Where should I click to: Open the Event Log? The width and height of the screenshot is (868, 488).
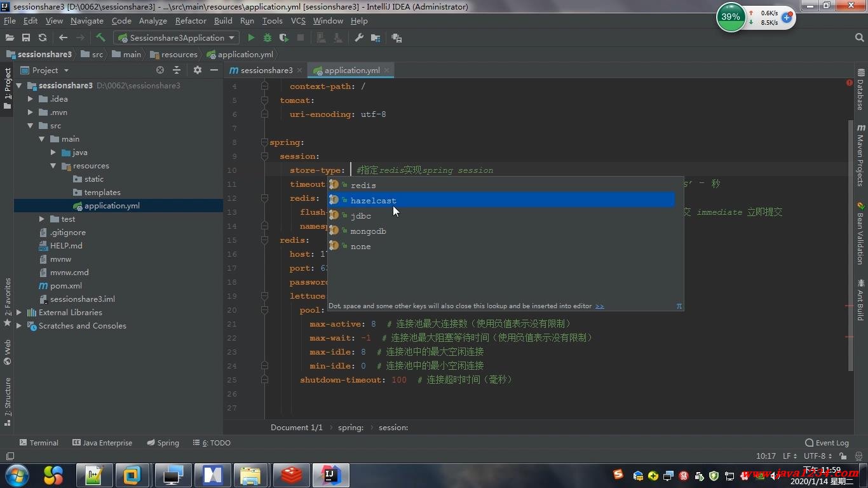[827, 443]
